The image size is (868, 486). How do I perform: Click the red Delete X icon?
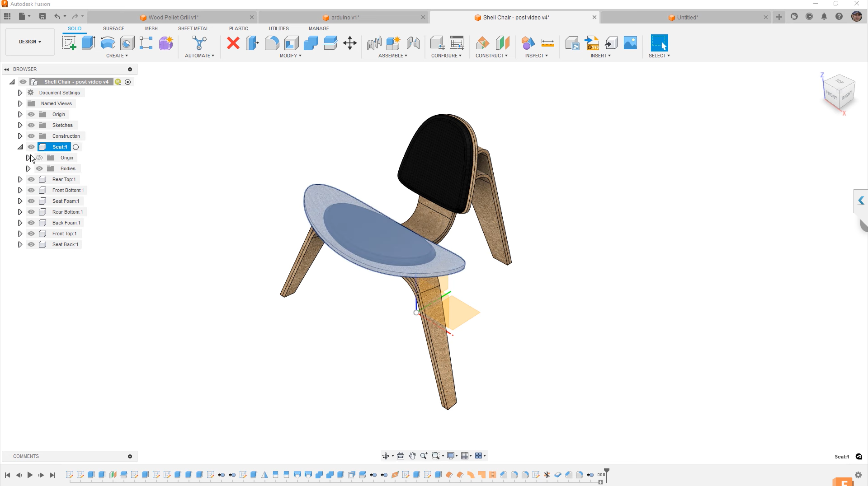233,43
